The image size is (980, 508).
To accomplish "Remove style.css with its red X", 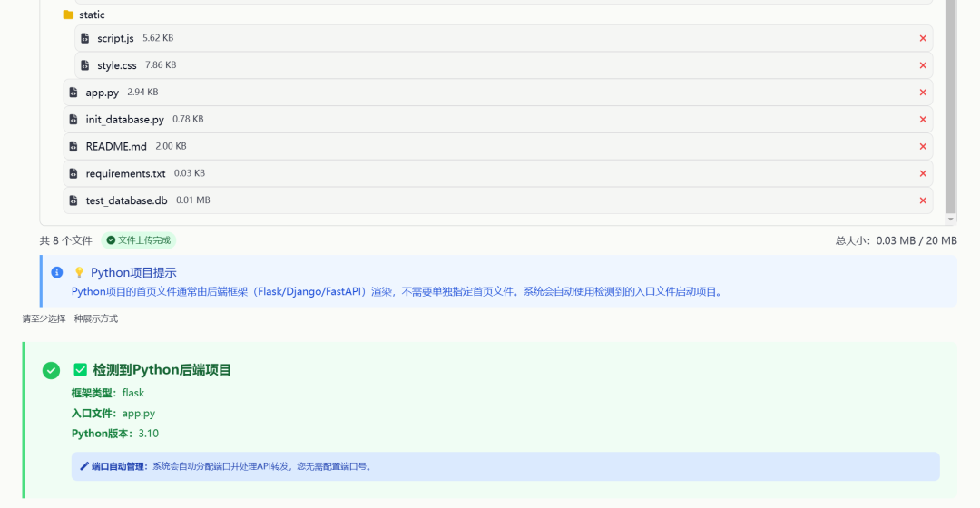I will pos(923,65).
